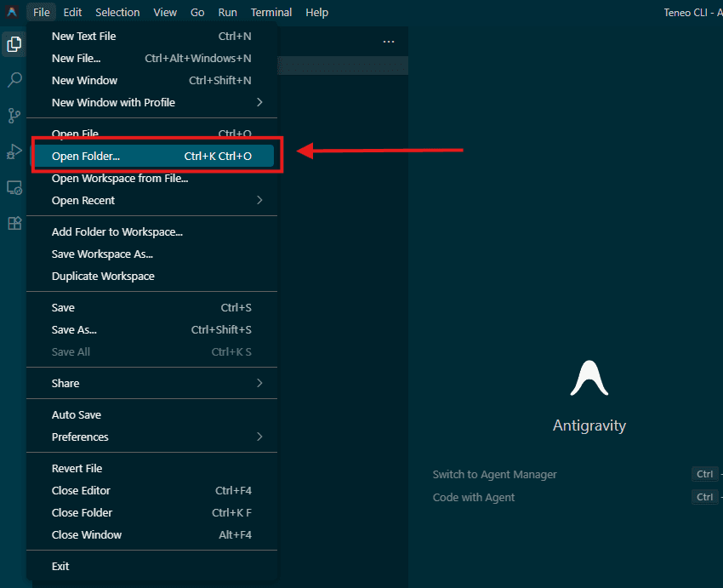Choose Save Workspace As...
This screenshot has height=588, width=723.
pyautogui.click(x=151, y=254)
